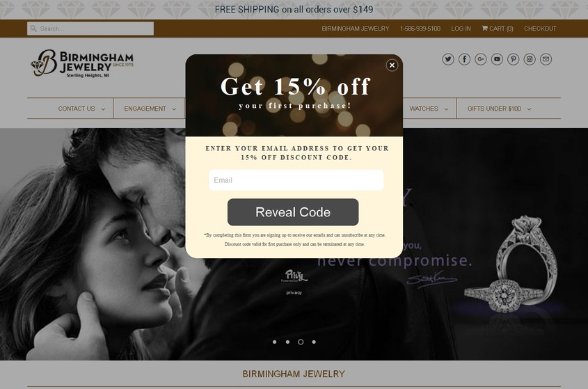Image resolution: width=588 pixels, height=389 pixels.
Task: Expand the Watches dropdown menu
Action: 429,109
